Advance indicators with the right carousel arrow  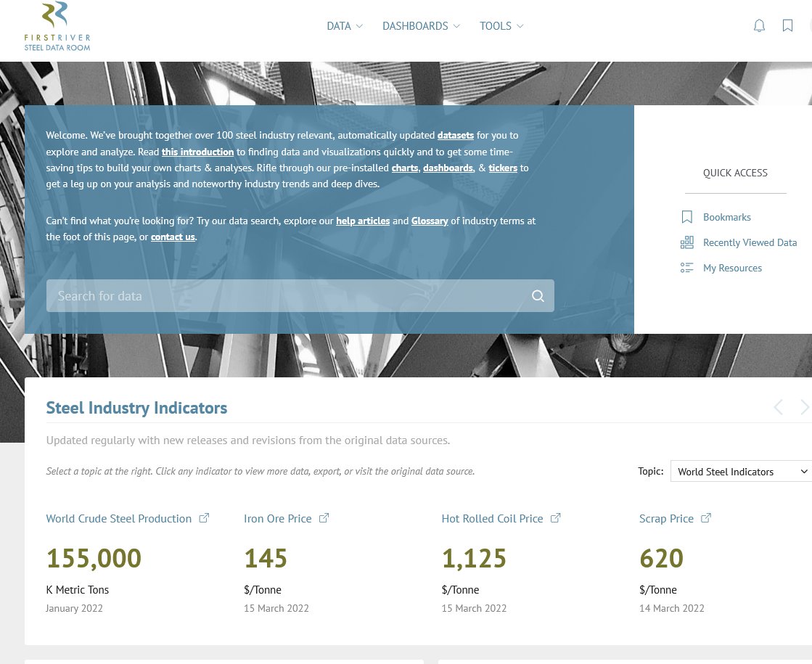point(804,407)
